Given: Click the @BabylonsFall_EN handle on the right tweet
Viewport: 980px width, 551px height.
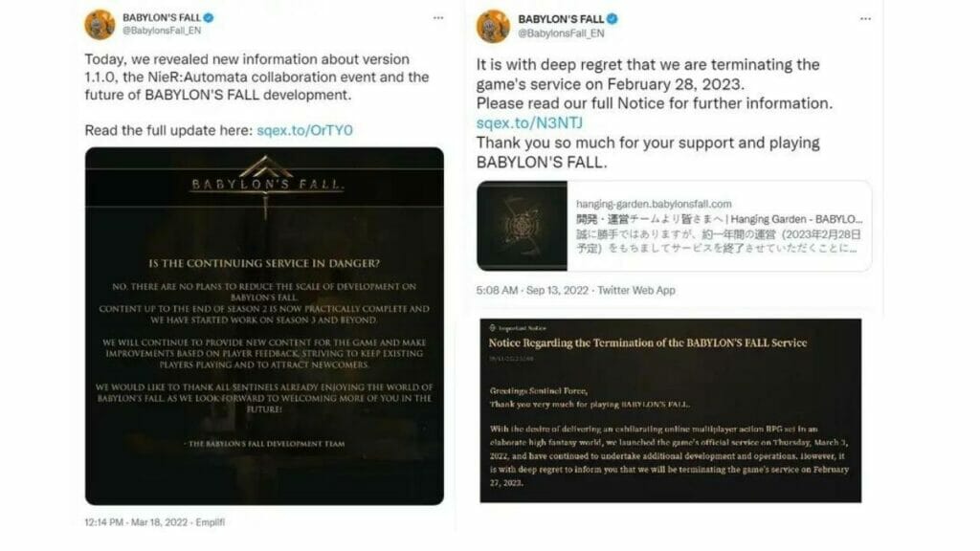Looking at the screenshot, I should tap(561, 33).
